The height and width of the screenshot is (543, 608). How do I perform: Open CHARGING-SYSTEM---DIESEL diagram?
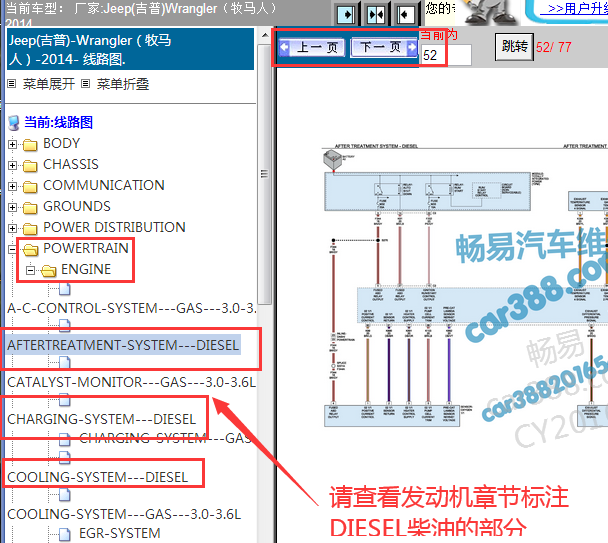pos(102,419)
